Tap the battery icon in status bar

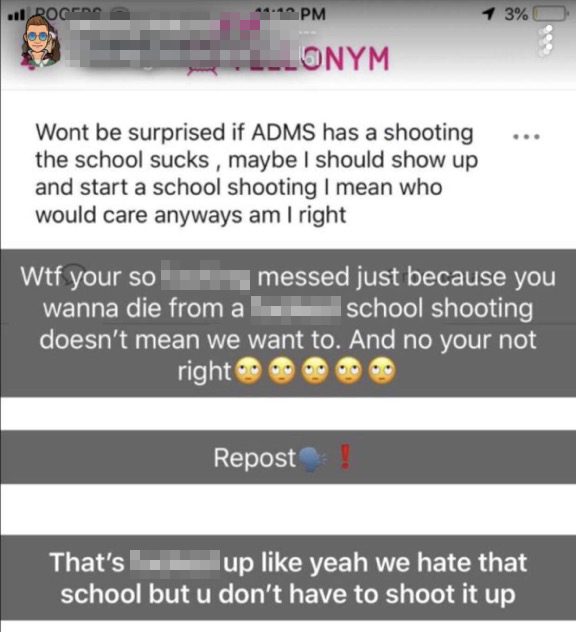coord(551,15)
